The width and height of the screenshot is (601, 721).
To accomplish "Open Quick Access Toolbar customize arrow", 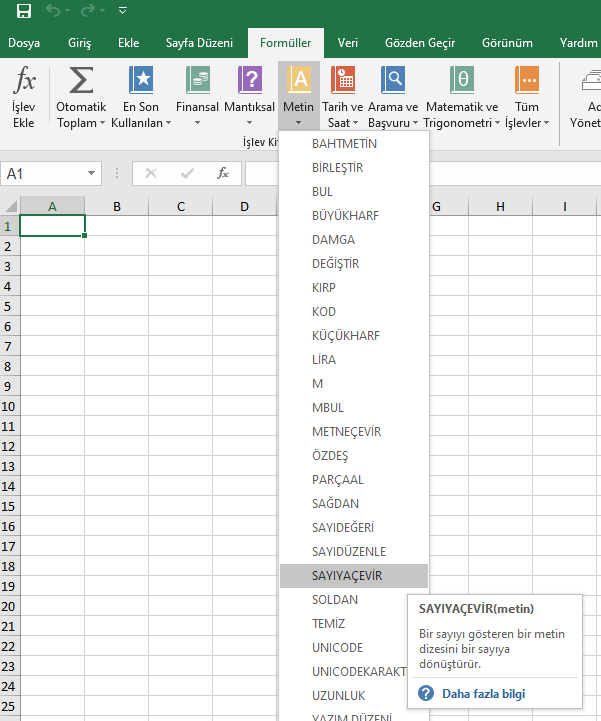I will [122, 11].
